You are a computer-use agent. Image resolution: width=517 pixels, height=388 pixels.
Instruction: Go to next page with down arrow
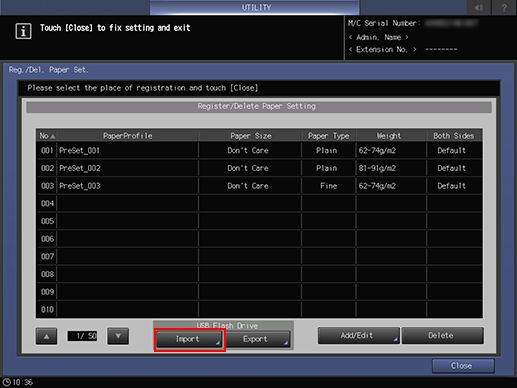coord(118,336)
